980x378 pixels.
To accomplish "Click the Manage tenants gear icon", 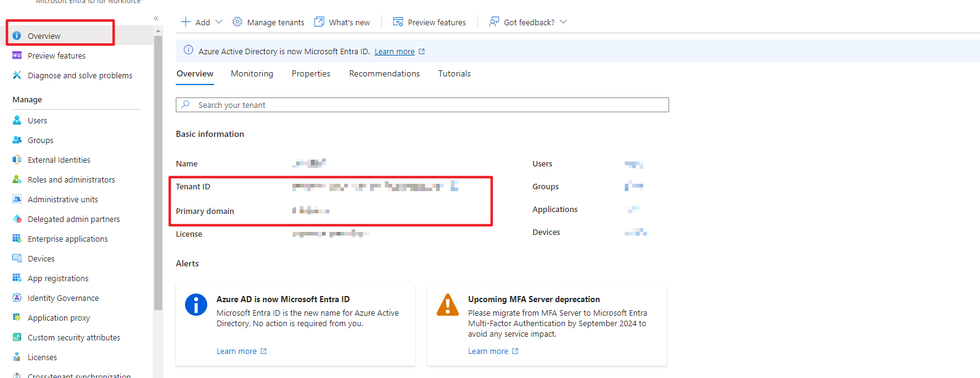I will [237, 22].
